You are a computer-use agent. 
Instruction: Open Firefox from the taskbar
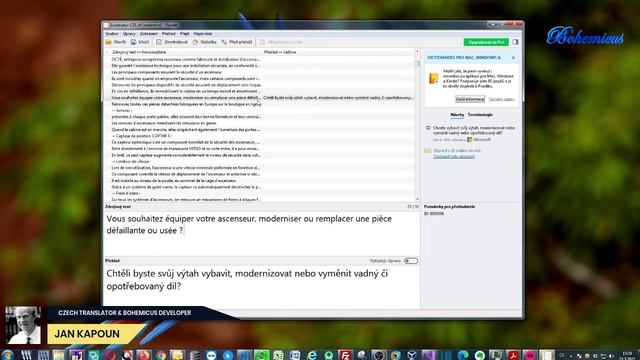coord(144,355)
